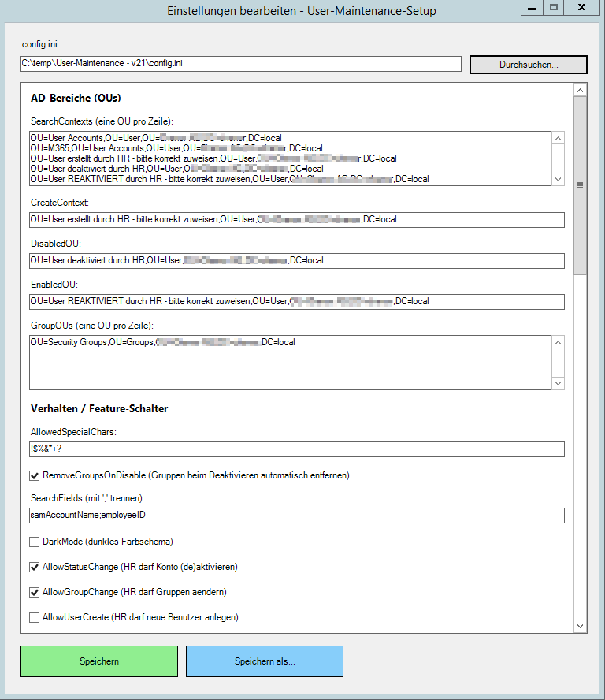Click 'User REAKTIVIERT durch HR' line in SearchContexts
The image size is (605, 700).
tap(229, 179)
